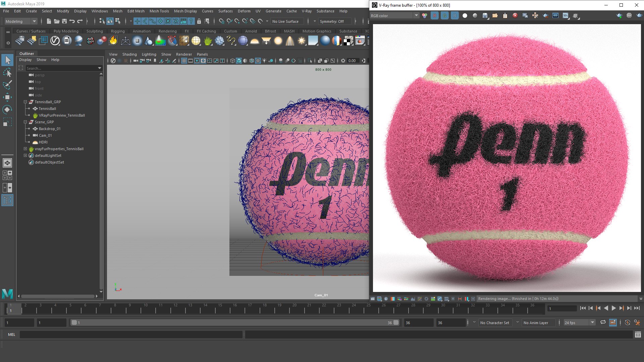Toggle the blue channel B button
The image size is (644, 362).
pyautogui.click(x=455, y=15)
